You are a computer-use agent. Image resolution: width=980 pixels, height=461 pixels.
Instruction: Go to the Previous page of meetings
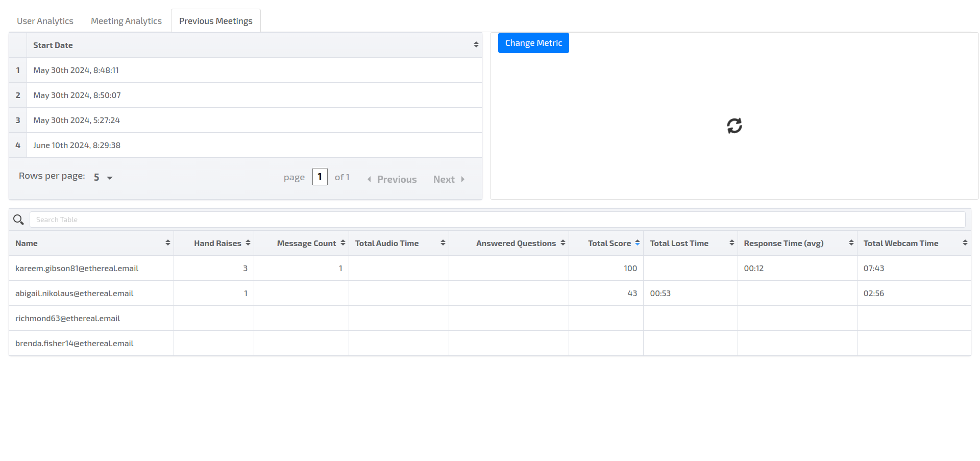coord(392,179)
